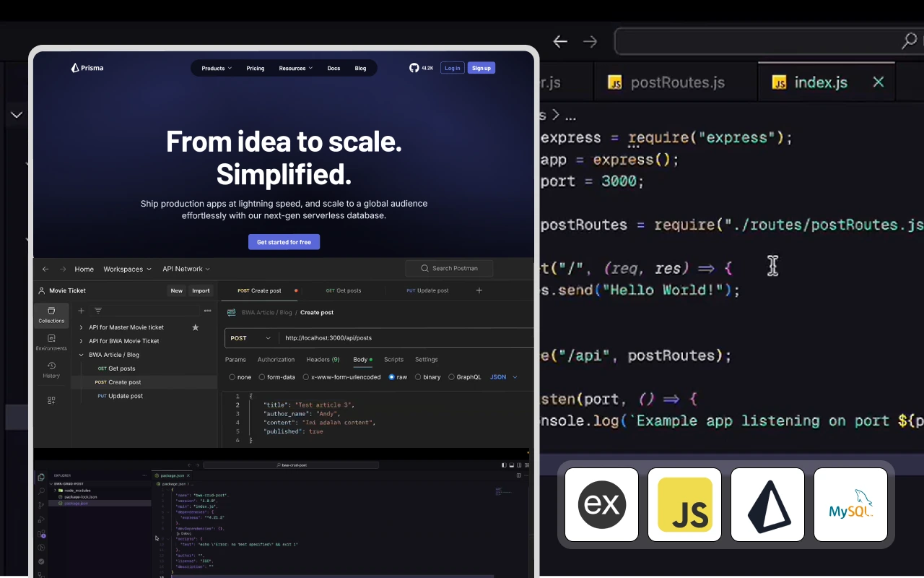924x578 pixels.
Task: Click the star beside API for Master Movie ticket
Action: tap(195, 327)
